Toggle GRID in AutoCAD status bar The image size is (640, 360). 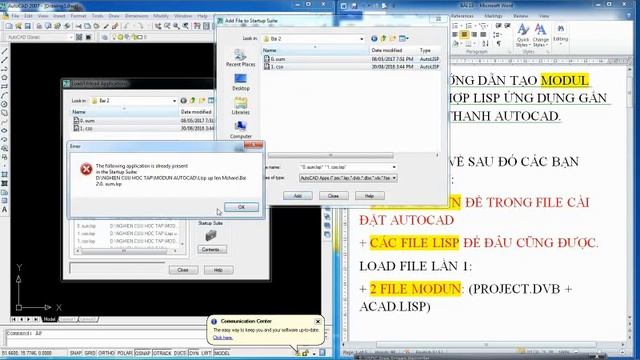coord(90,353)
